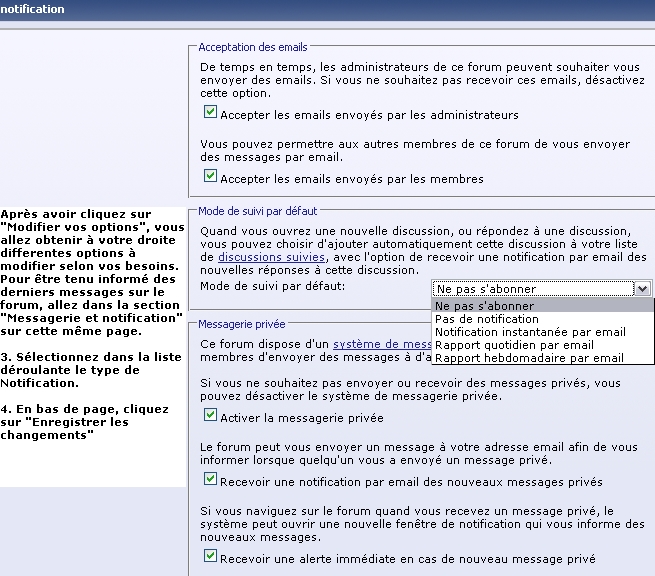Click the Acceptation des emails section legend
Screen dimensions: 655x576
[253, 47]
